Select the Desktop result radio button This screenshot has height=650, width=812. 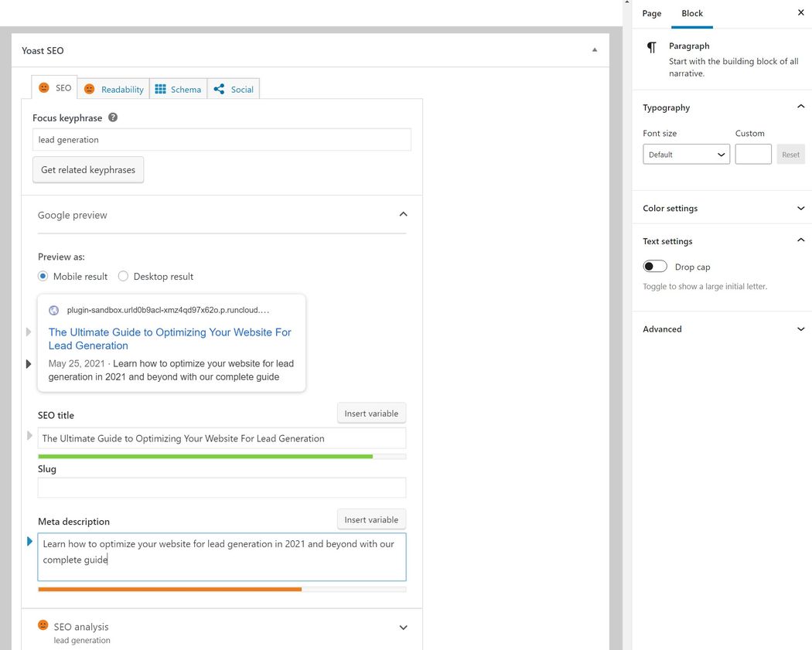[123, 277]
